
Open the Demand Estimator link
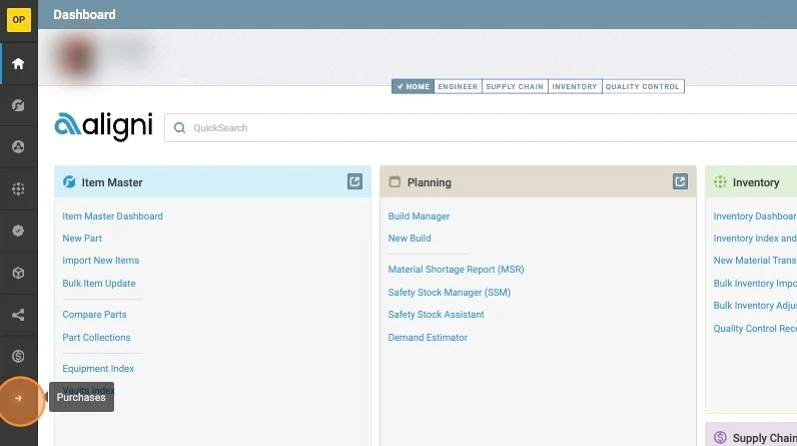pyautogui.click(x=427, y=337)
